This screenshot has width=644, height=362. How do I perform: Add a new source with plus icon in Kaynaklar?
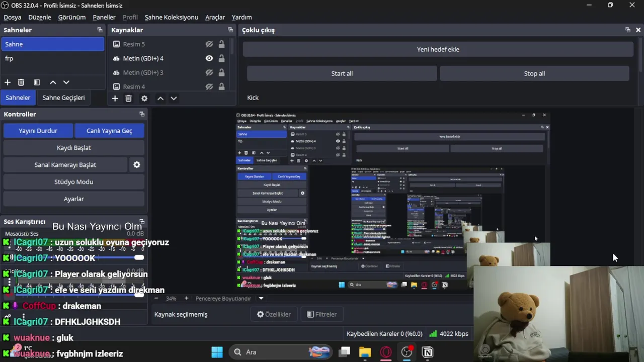[115, 99]
